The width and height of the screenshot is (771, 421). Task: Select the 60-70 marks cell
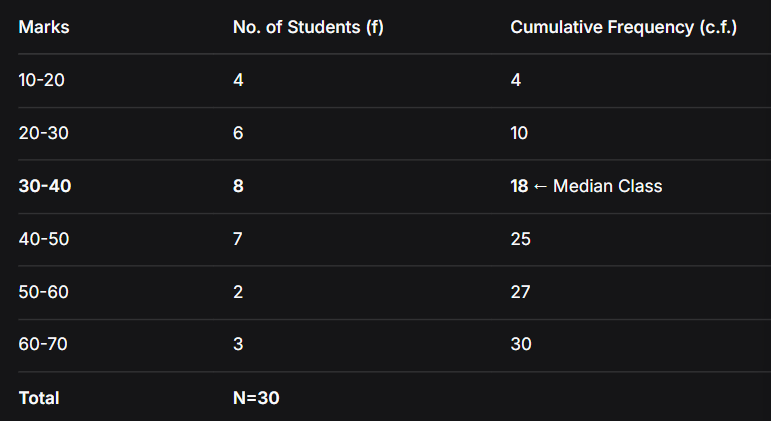[42, 345]
